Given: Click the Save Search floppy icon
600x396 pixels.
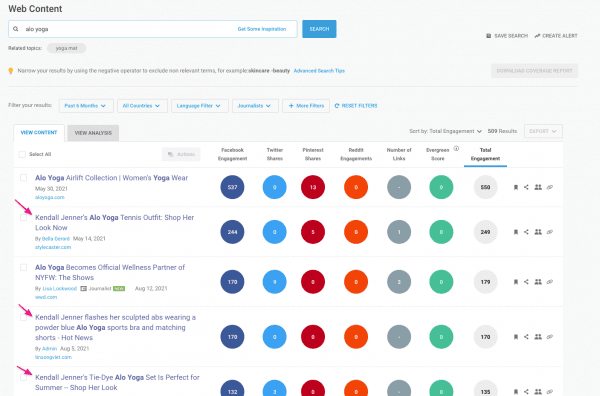Looking at the screenshot, I should [x=488, y=36].
